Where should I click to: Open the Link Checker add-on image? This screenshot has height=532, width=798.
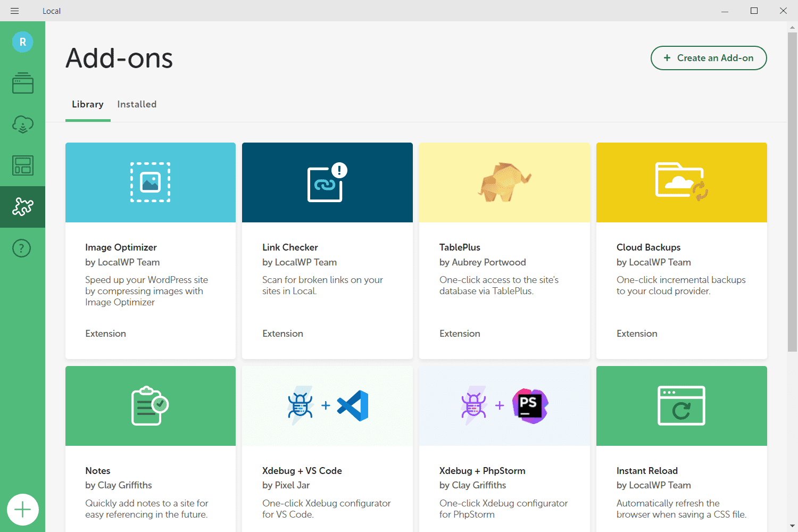point(327,182)
